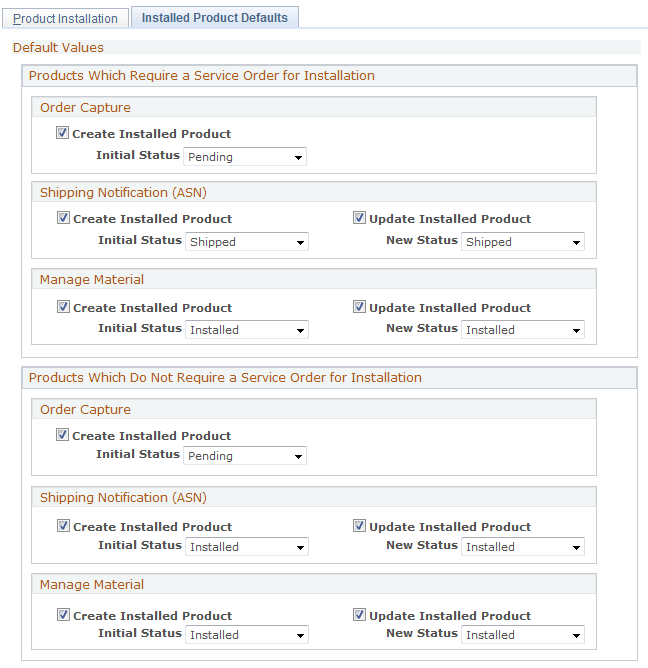
Task: Toggle Update Installed Product in second Manage Material section
Action: pos(360,615)
